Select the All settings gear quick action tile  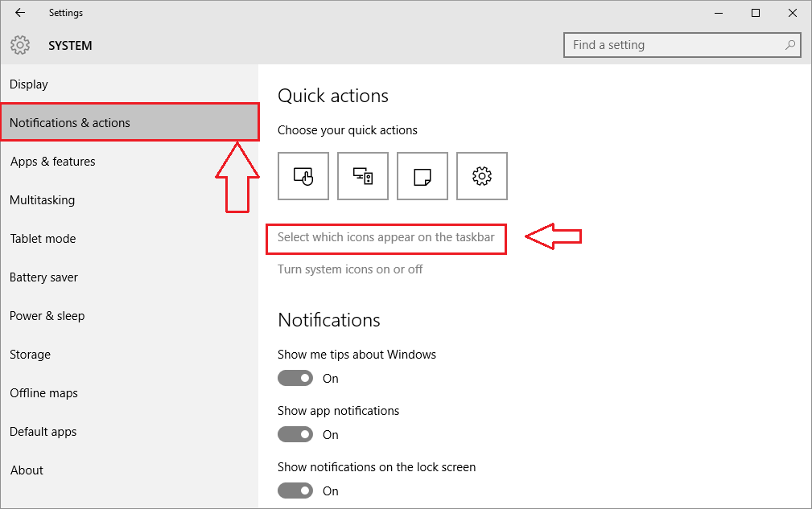click(x=482, y=176)
